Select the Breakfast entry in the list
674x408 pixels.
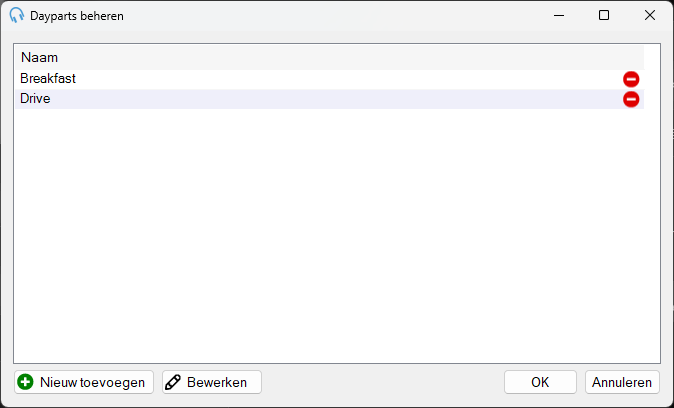[x=48, y=78]
